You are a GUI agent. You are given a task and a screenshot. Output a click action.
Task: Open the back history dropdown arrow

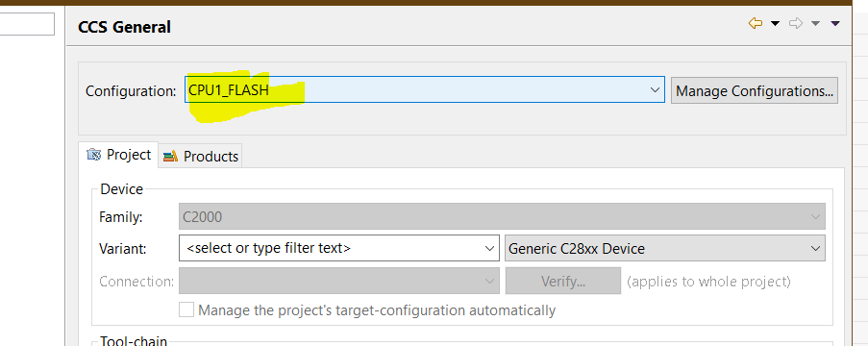775,23
